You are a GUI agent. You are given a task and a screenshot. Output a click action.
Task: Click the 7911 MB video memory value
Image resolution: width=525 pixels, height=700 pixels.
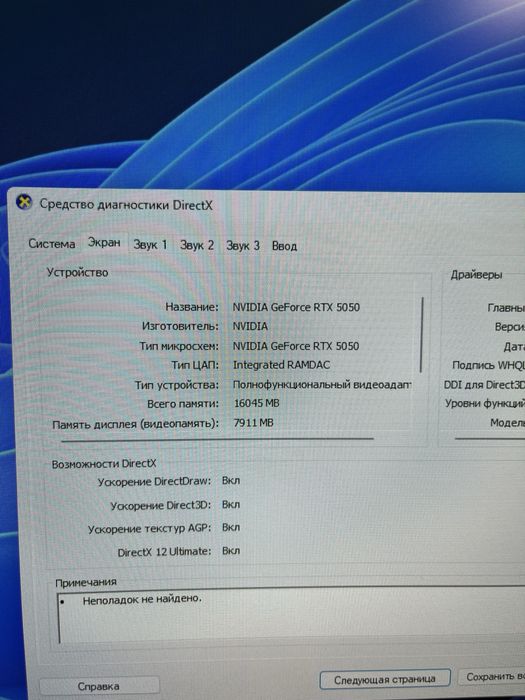[x=254, y=423]
